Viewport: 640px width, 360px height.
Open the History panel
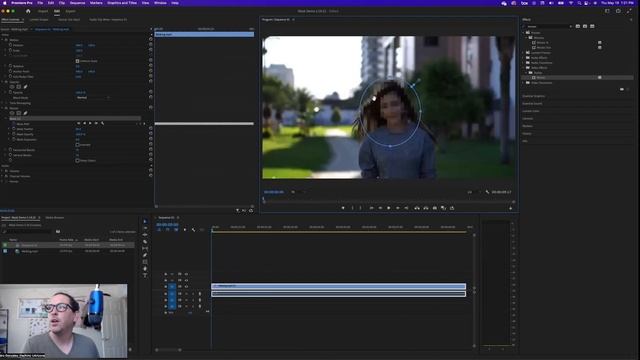527,133
